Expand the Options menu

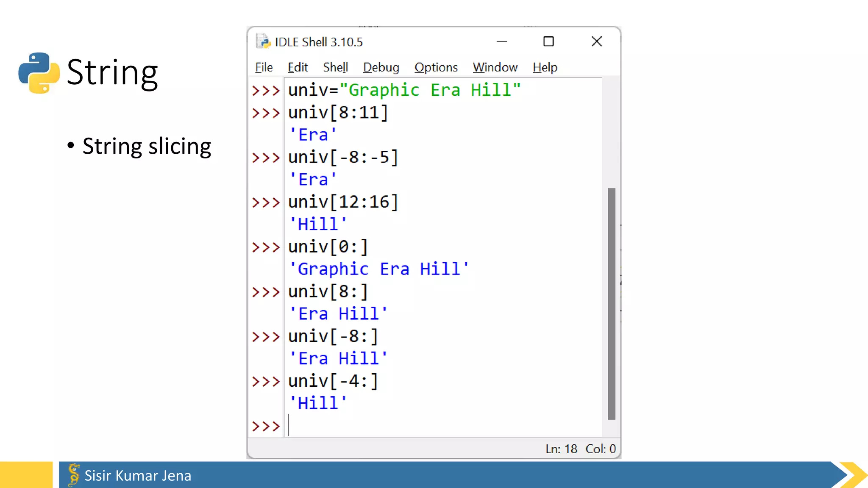pos(436,67)
